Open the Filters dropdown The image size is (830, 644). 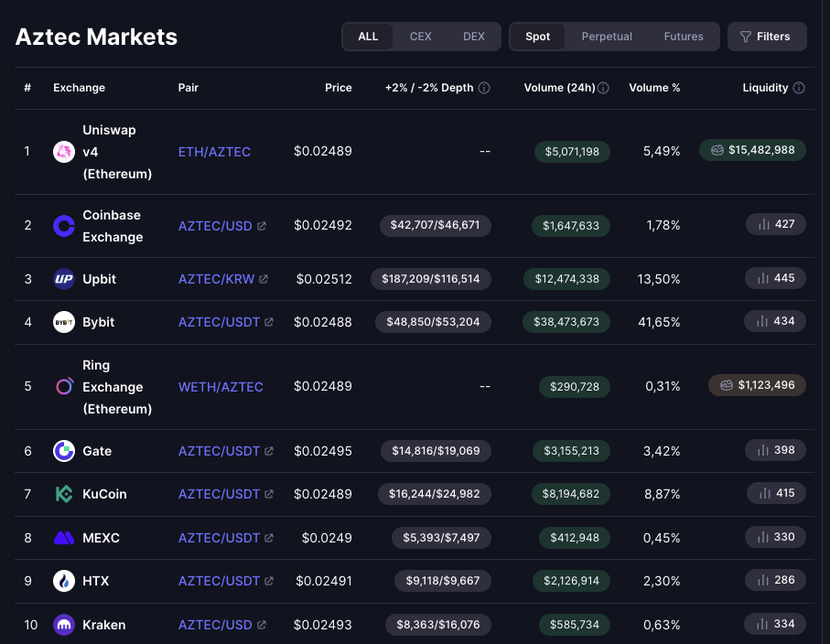(767, 37)
